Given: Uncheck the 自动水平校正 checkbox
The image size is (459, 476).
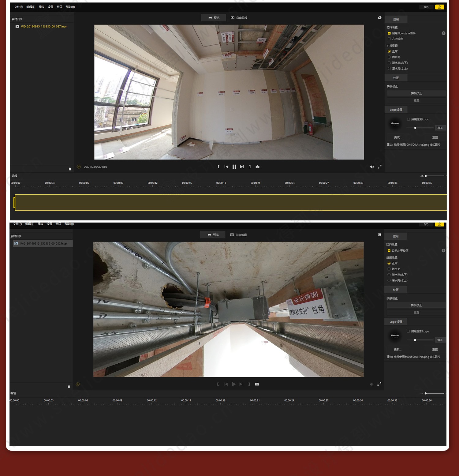Looking at the screenshot, I should pos(389,251).
